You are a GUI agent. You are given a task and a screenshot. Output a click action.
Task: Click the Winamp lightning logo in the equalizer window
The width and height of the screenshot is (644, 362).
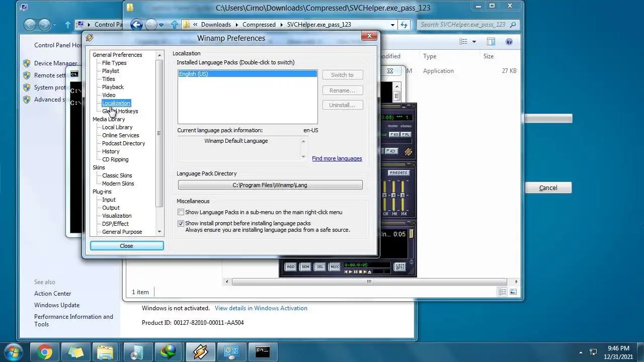click(408, 151)
